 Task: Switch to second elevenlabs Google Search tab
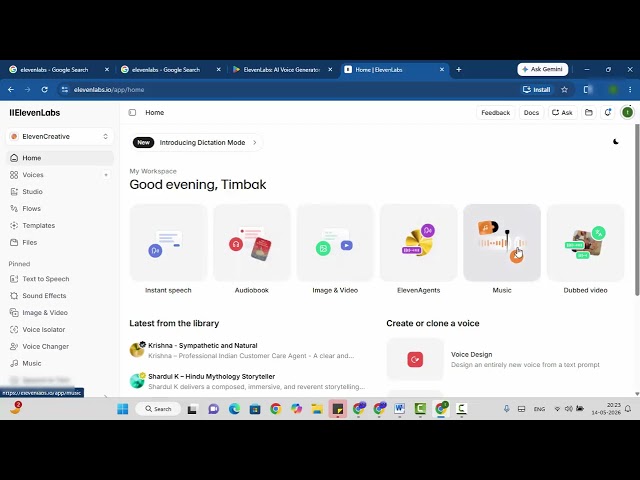171,70
